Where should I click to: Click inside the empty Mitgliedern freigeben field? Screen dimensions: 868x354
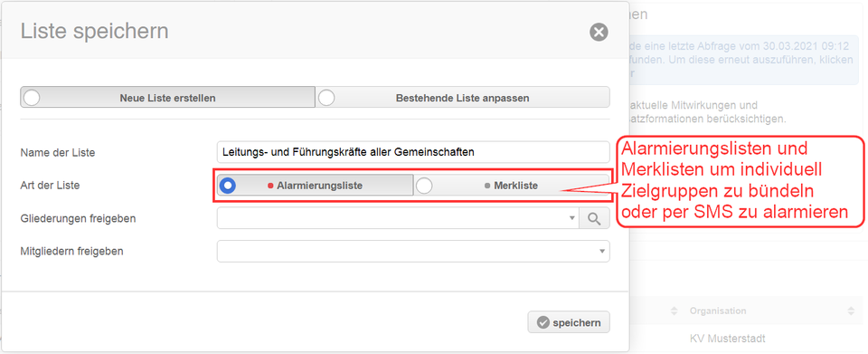(408, 251)
